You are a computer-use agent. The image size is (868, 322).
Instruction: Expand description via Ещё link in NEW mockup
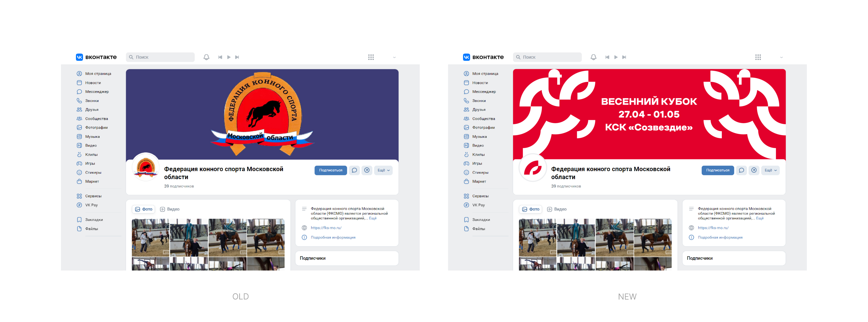coord(759,218)
